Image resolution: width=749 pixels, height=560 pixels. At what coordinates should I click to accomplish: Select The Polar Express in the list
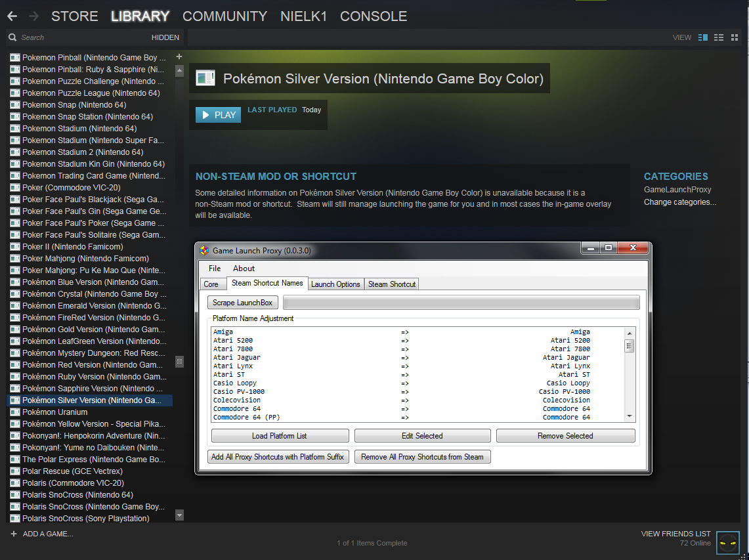click(89, 459)
